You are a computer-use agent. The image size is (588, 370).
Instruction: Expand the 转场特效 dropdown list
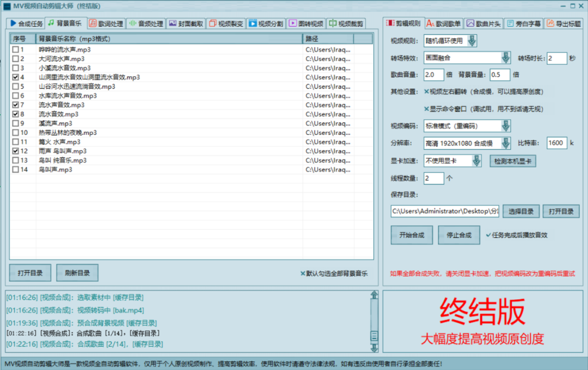pos(506,58)
